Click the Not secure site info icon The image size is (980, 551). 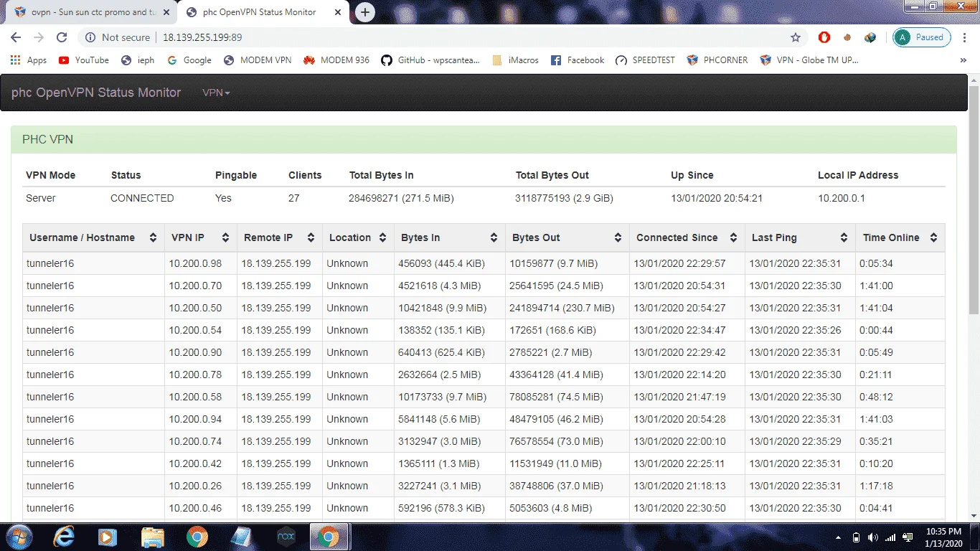(x=90, y=37)
